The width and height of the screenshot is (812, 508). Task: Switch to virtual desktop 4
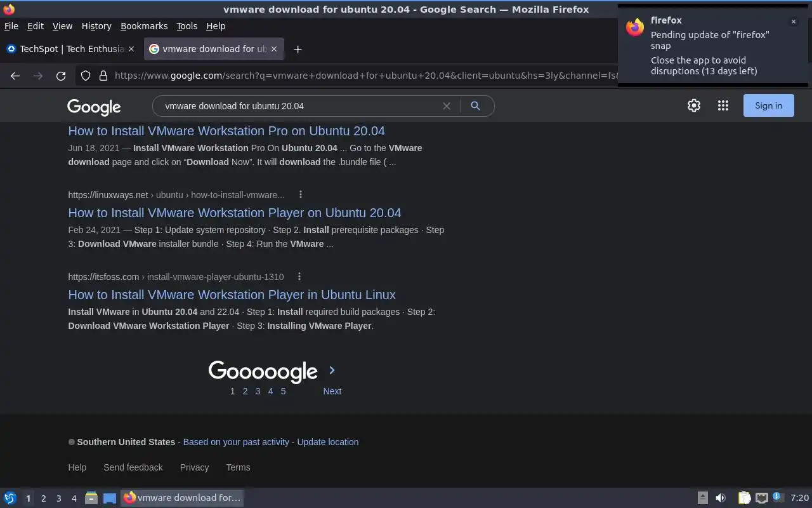[74, 498]
